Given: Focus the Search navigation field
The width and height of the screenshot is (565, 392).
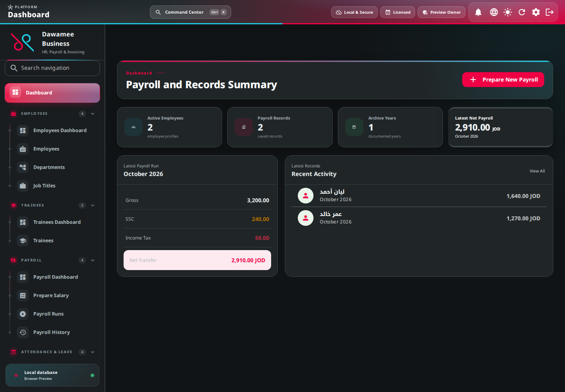Looking at the screenshot, I should click(x=52, y=68).
